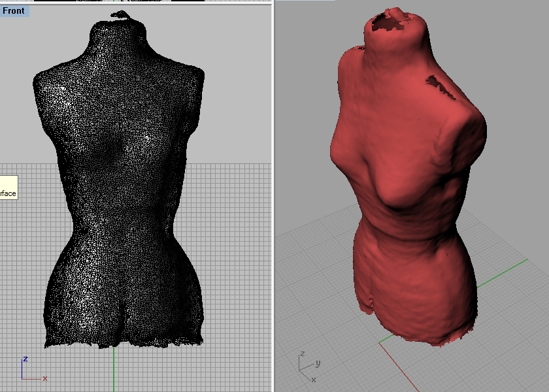Click the red X-axis line in perspective view
The image size is (549, 392).
399,367
